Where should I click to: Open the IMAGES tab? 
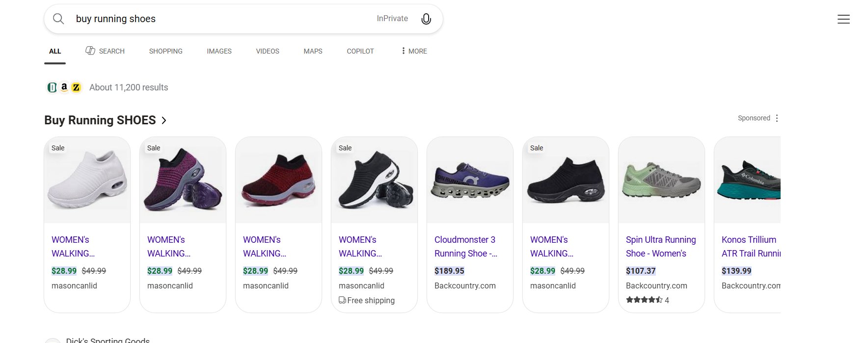[219, 51]
